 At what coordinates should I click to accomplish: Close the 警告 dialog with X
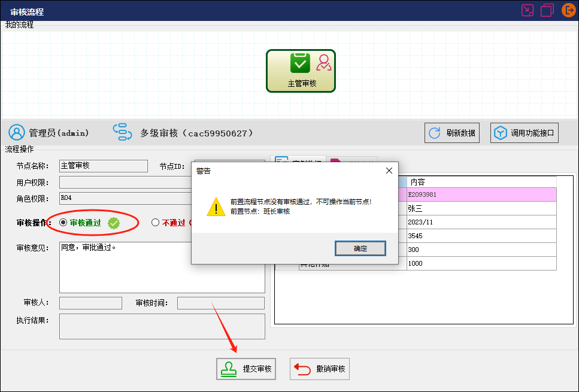click(x=389, y=171)
